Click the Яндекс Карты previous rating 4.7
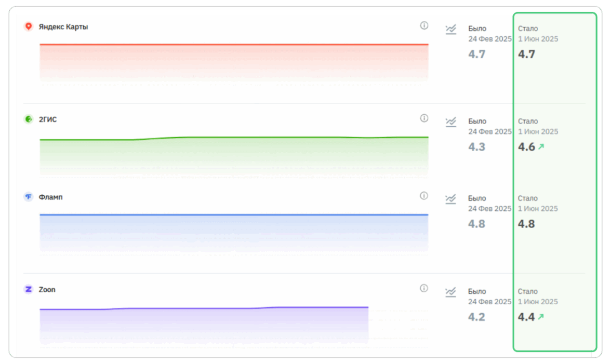Viewport: 611px width, 364px height. [x=477, y=54]
